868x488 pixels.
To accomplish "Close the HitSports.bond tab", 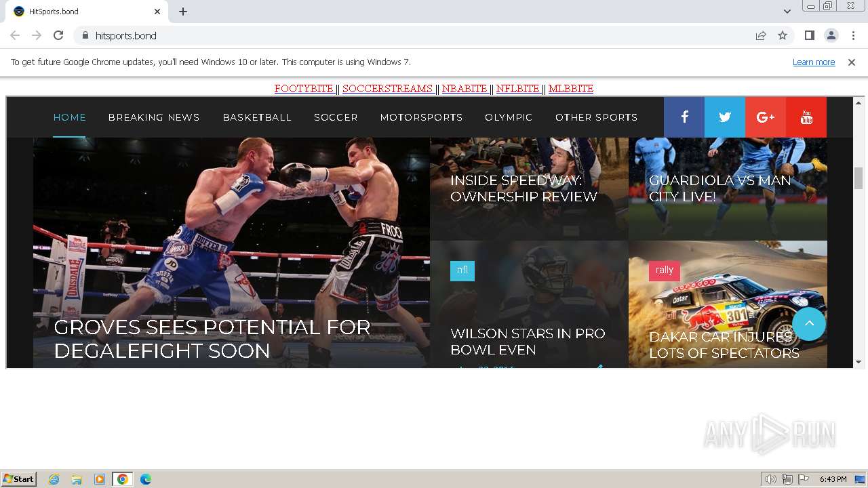I will point(157,12).
